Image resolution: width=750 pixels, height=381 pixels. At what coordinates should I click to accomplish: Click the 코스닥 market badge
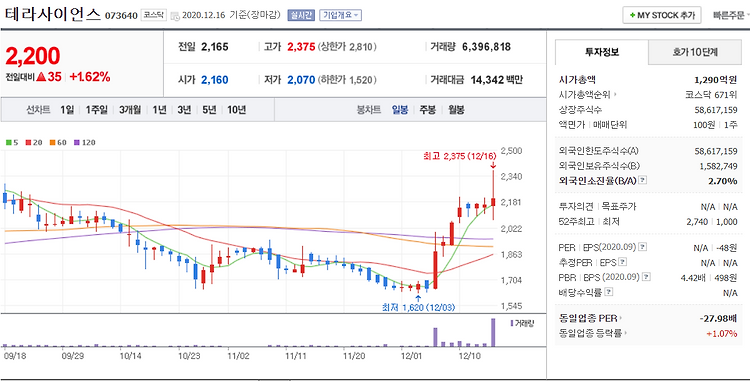pos(153,15)
